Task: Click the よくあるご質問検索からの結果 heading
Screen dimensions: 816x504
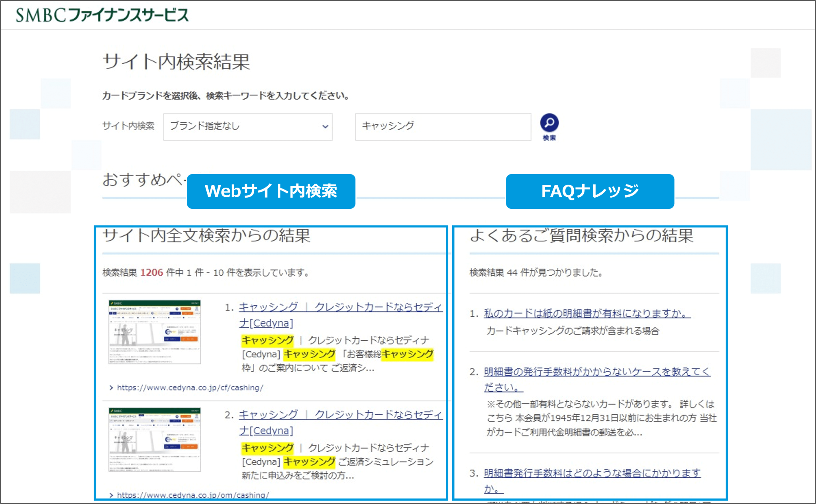Action: pos(582,235)
